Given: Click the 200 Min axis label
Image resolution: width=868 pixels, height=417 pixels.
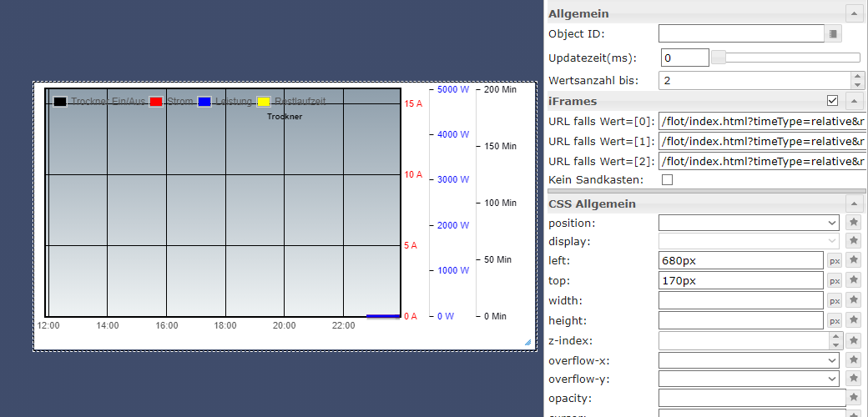Looking at the screenshot, I should [500, 89].
